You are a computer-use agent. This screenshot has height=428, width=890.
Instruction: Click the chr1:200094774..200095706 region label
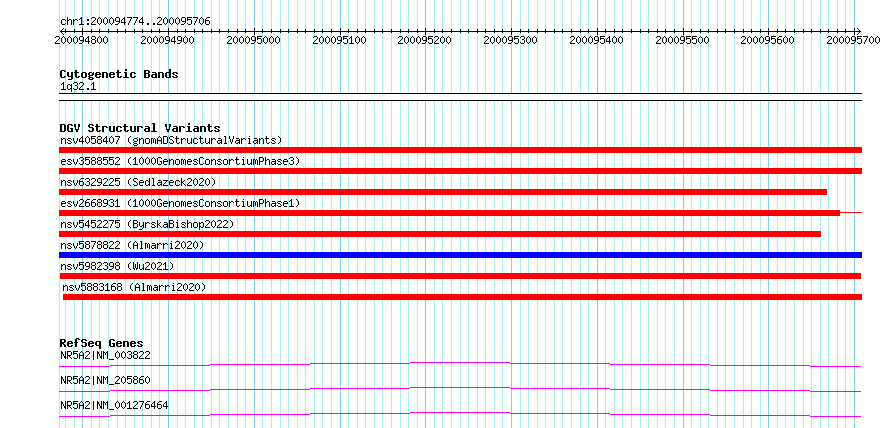(x=135, y=22)
